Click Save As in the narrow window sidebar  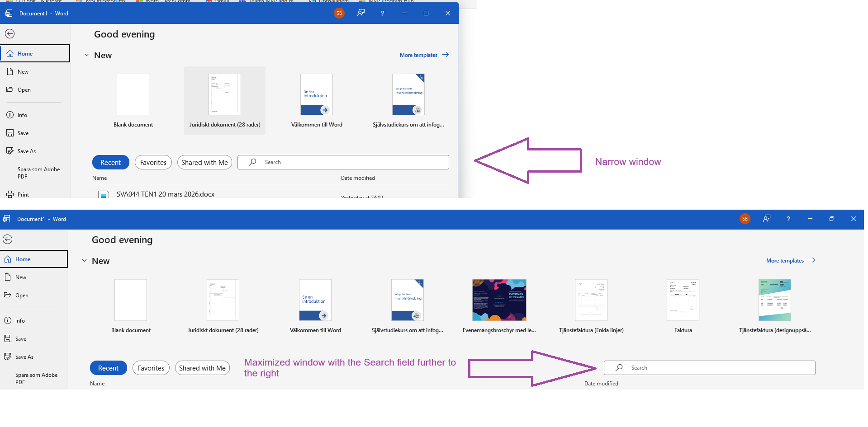(x=35, y=151)
